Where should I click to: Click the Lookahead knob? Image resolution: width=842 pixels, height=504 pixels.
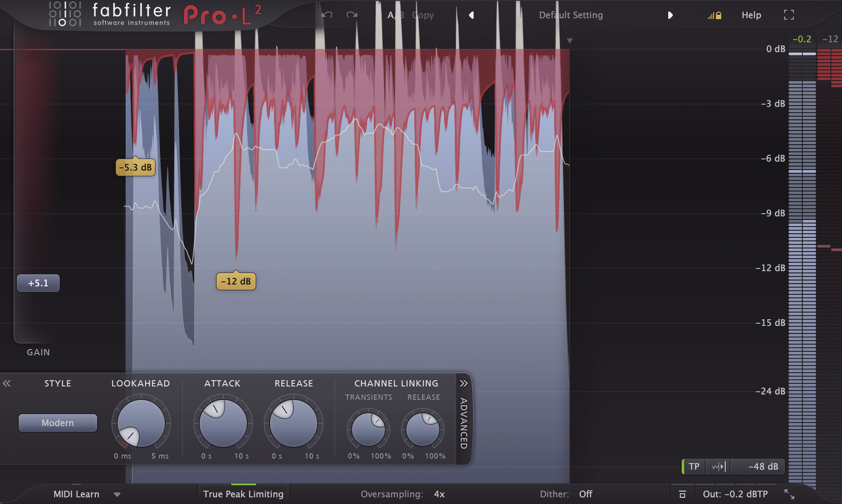[x=141, y=423]
